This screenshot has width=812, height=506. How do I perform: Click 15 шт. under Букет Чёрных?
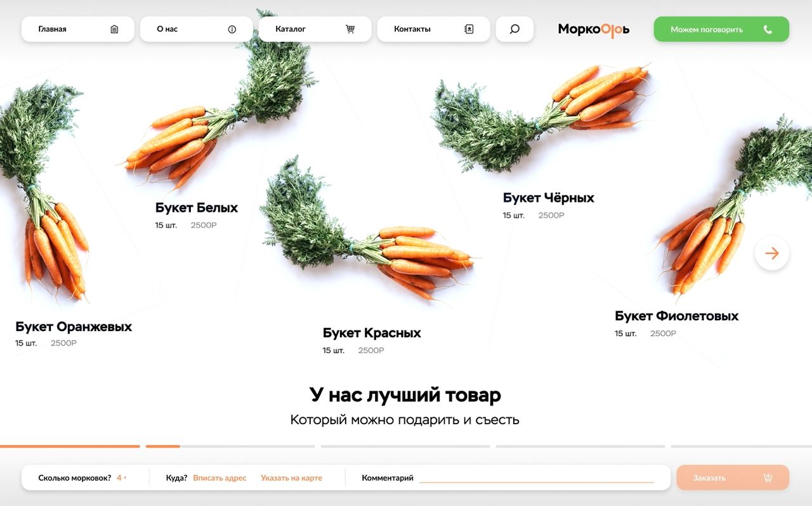click(x=514, y=216)
